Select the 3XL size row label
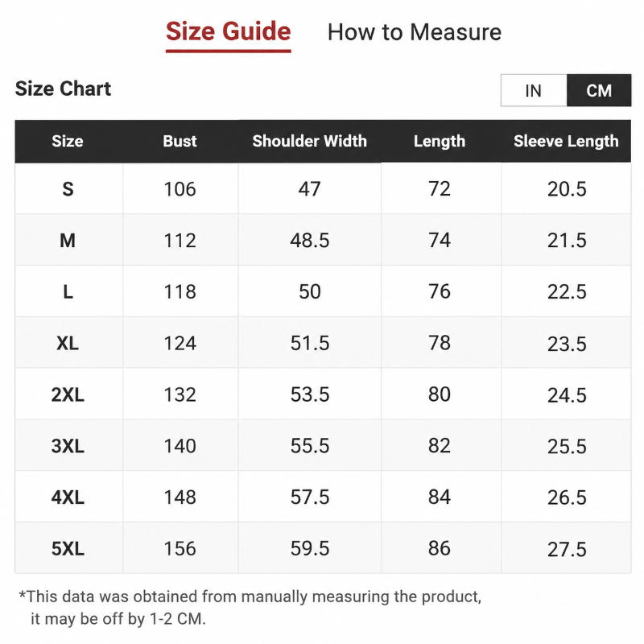The width and height of the screenshot is (644, 644). tap(68, 446)
